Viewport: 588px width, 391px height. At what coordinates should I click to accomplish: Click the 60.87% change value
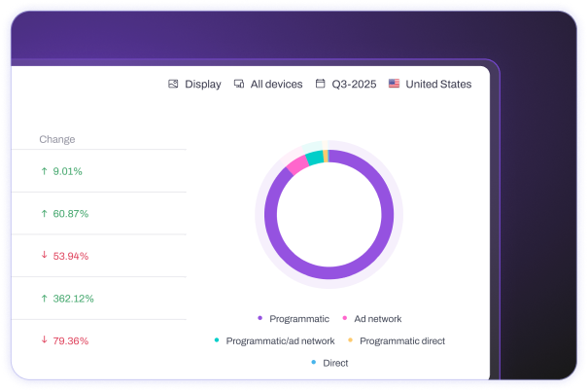point(71,214)
